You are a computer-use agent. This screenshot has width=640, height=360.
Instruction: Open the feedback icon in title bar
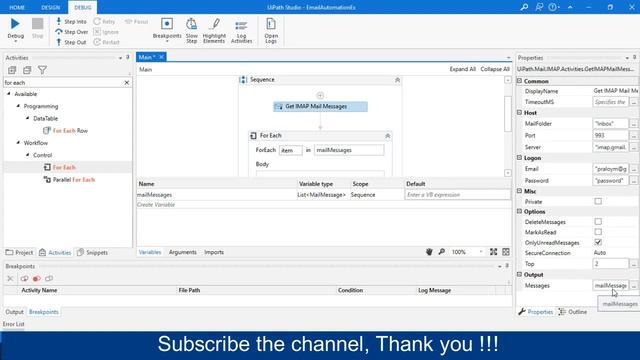(539, 7)
